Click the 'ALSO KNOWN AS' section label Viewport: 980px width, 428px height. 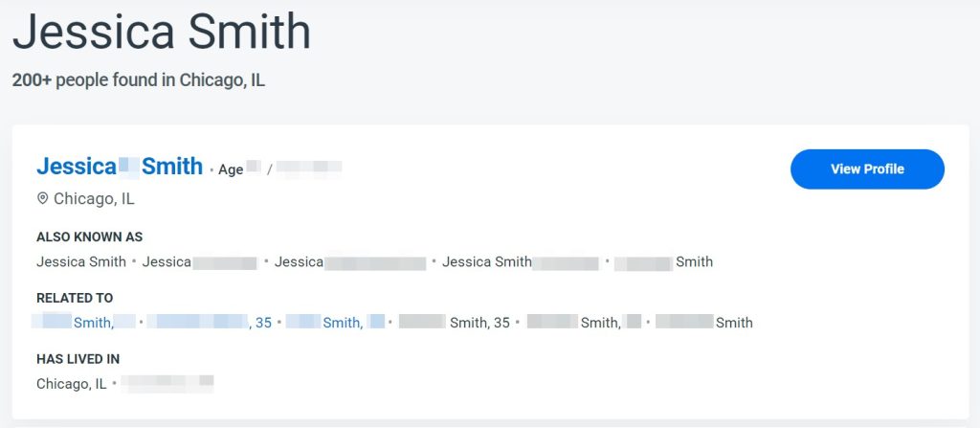point(89,237)
